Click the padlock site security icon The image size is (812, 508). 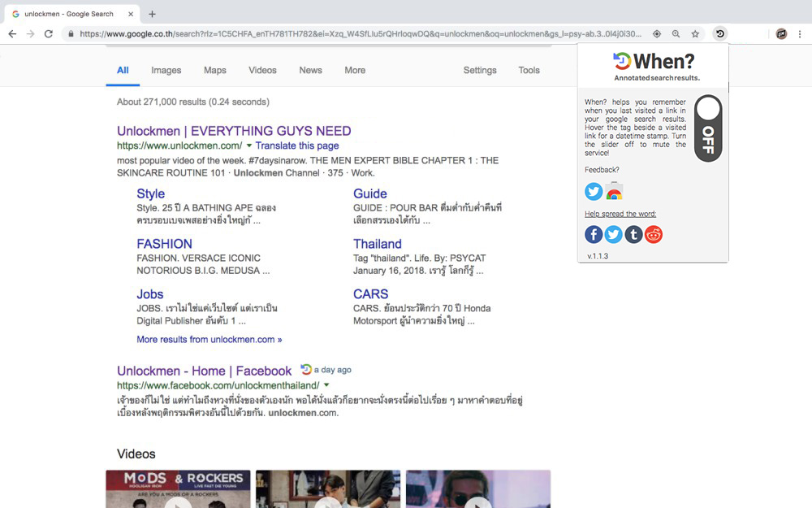tap(71, 33)
